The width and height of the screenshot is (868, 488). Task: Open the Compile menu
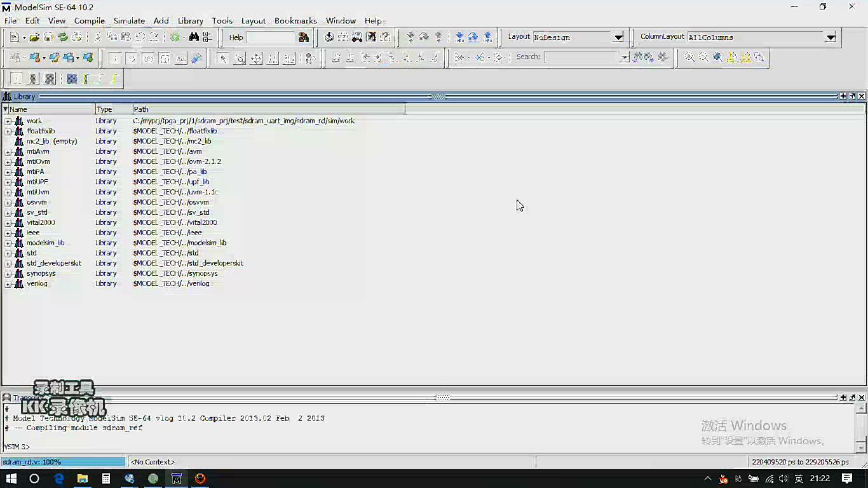pyautogui.click(x=90, y=20)
